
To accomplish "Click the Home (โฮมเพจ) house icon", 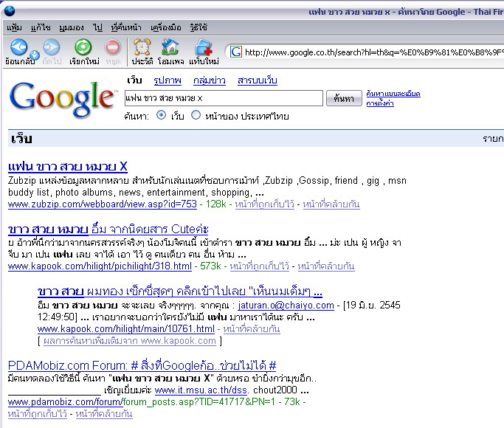I will pos(170,47).
